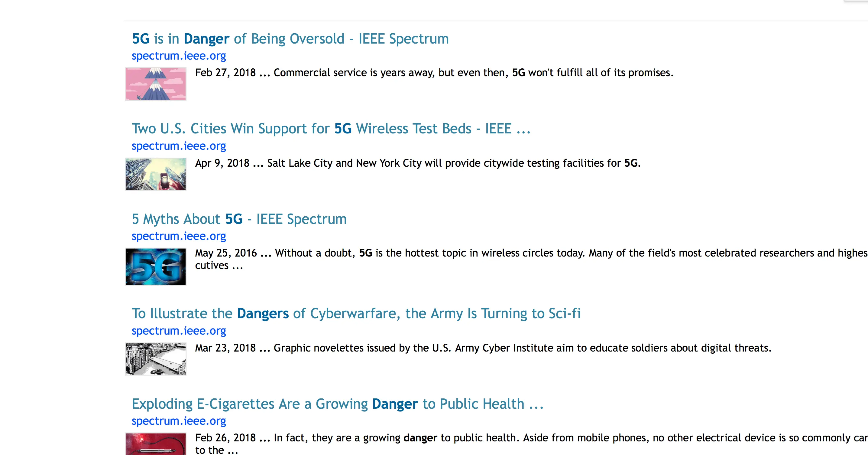868x455 pixels.
Task: Click the spectrum.ieee.org URL under the 5G Oversold result
Action: coord(179,56)
